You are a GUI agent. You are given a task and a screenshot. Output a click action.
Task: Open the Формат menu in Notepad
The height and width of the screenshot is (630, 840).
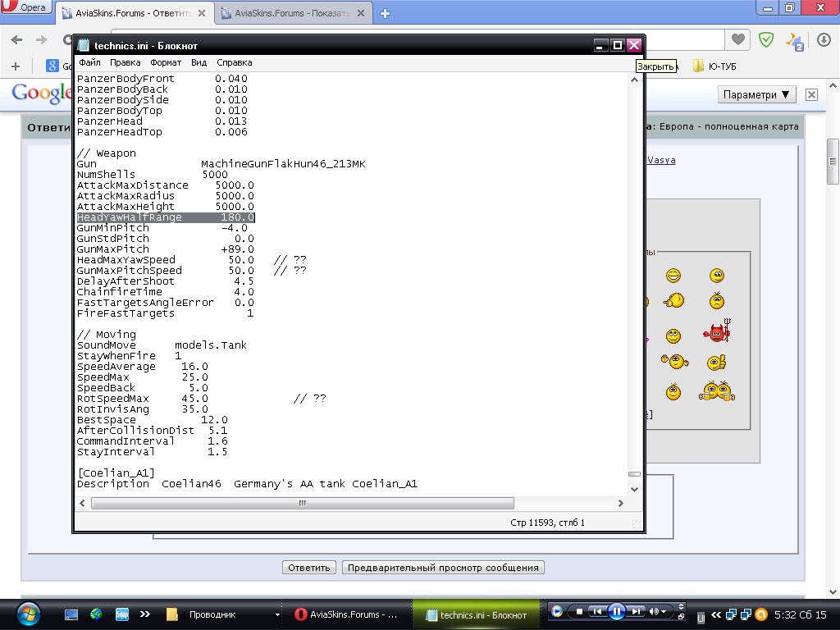pos(166,62)
